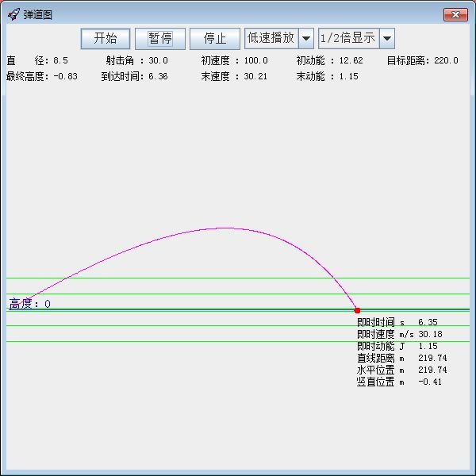Click the 最终高度 value -0.83

coord(65,76)
